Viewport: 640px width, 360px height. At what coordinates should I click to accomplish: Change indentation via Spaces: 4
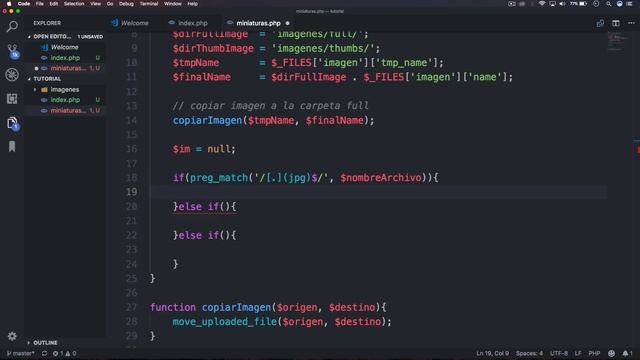click(x=529, y=353)
